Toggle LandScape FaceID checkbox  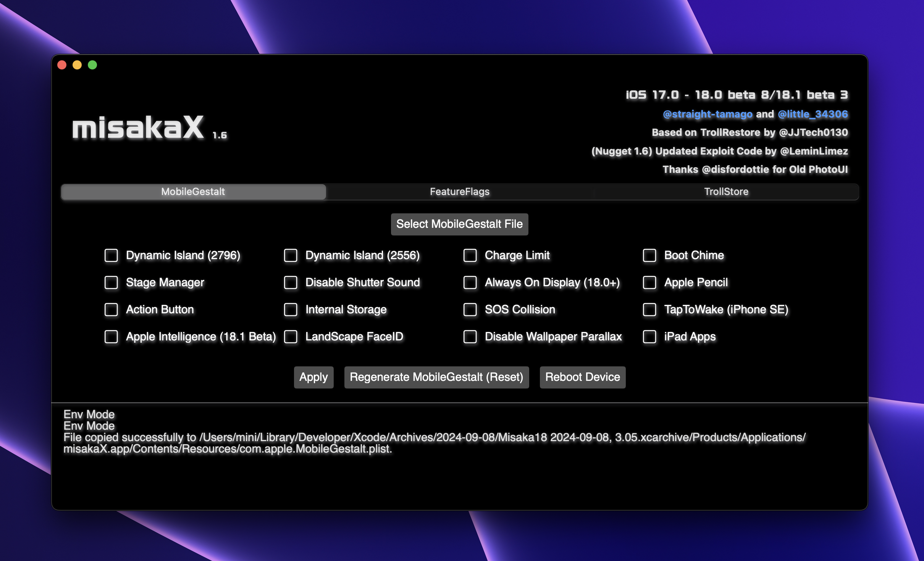(291, 337)
